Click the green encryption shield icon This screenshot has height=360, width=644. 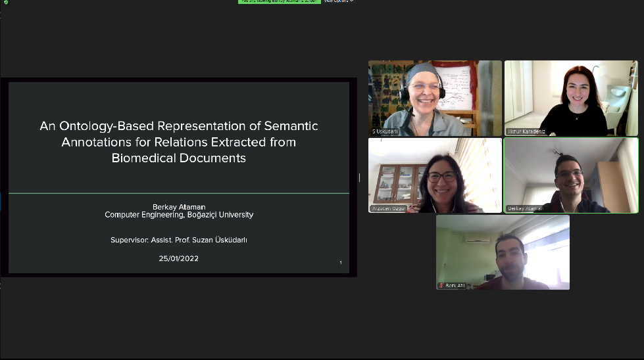click(5, 2)
